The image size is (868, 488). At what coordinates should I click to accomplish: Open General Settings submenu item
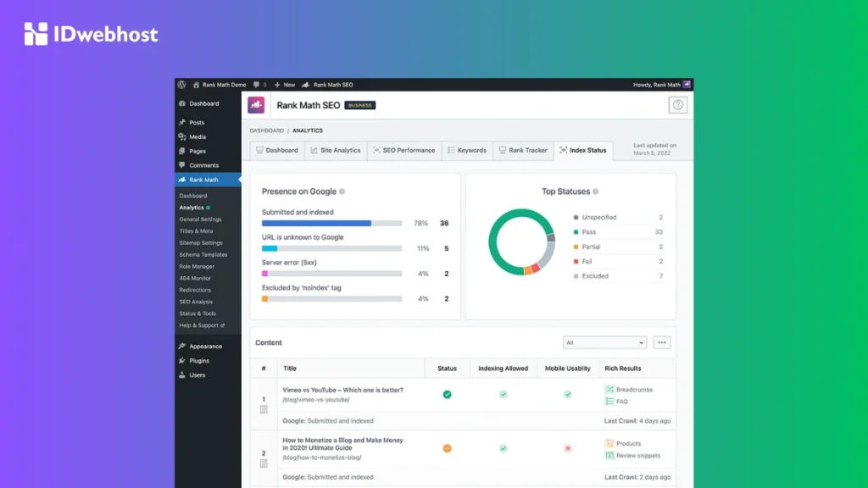(200, 219)
